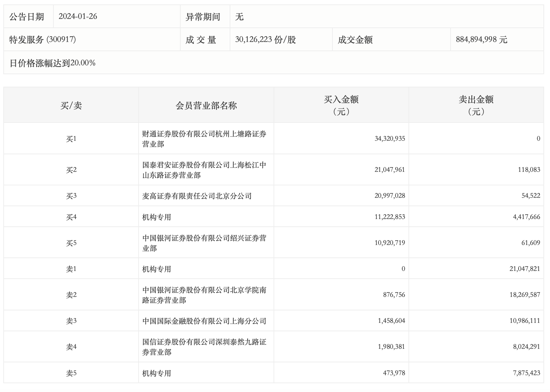Click the 会员营业部名称 column header
550x392 pixels.
point(206,105)
